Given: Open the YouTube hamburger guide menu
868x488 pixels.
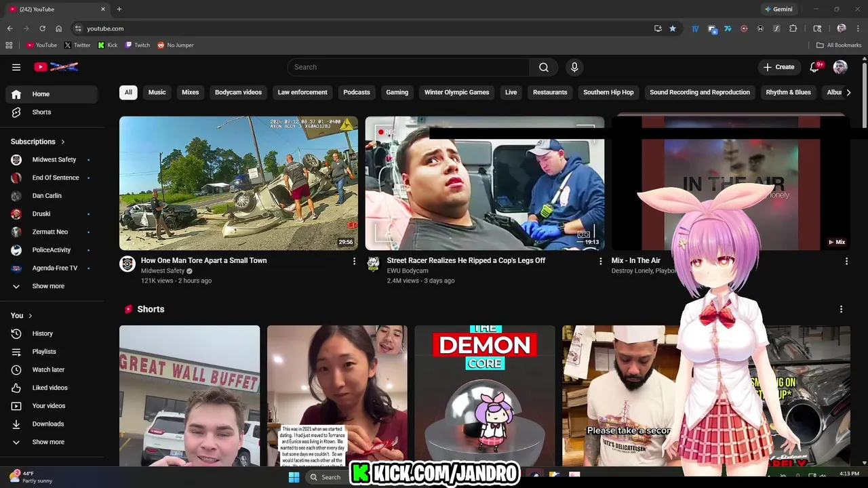Looking at the screenshot, I should point(16,67).
